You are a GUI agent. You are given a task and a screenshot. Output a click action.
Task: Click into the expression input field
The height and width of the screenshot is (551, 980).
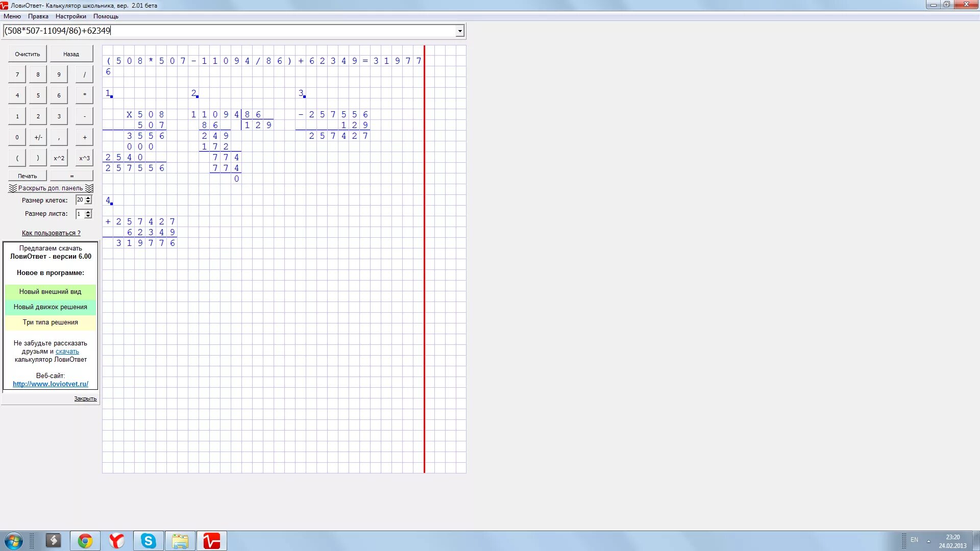tap(230, 31)
